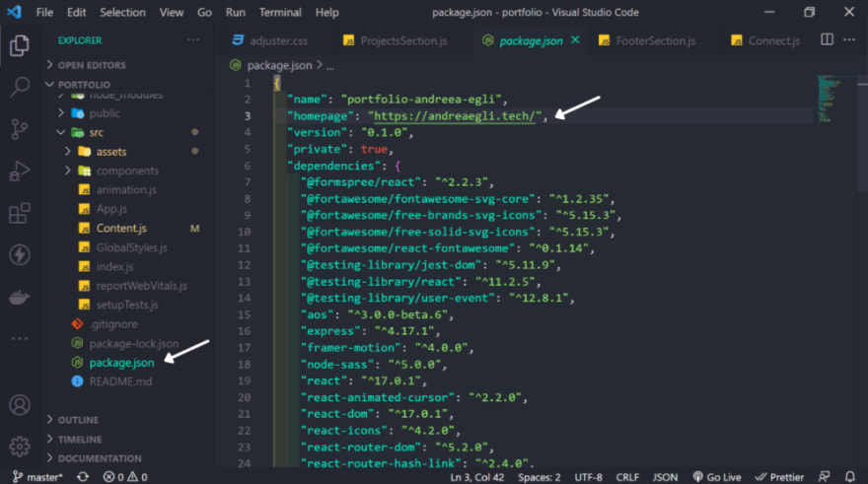Screen dimensions: 868x484
Task: Click the master branch indicator
Action: tap(37, 477)
